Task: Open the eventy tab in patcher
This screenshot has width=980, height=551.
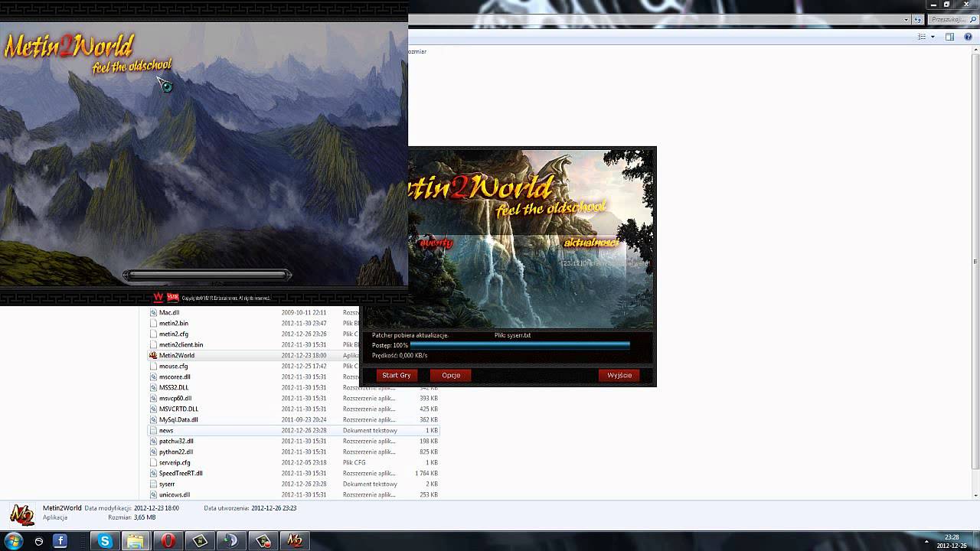Action: click(436, 243)
